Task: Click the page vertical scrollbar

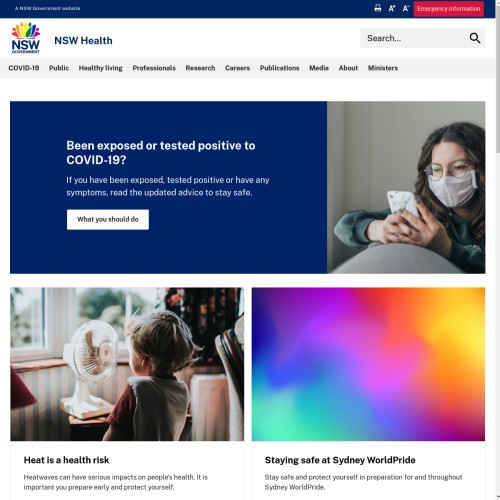Action: 498,250
